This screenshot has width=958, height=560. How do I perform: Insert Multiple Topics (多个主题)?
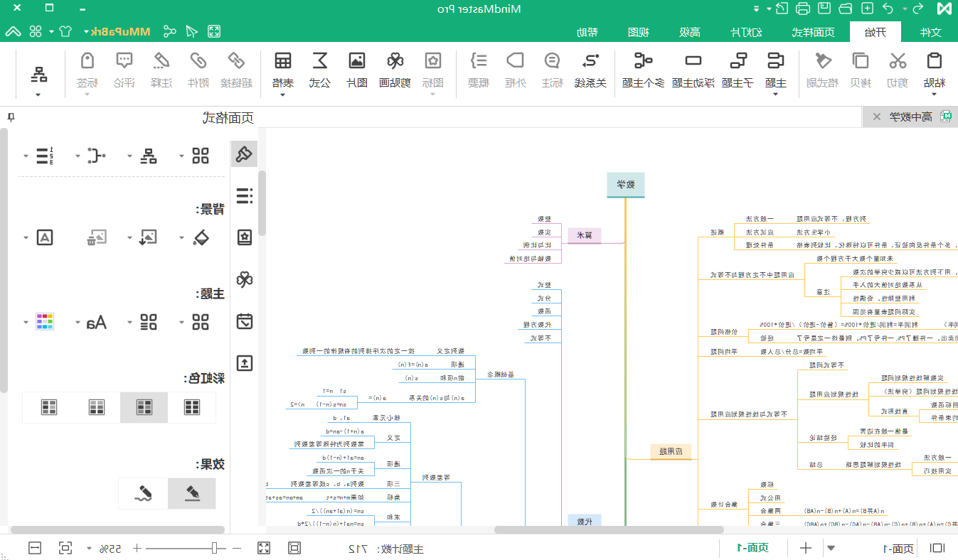[x=644, y=70]
